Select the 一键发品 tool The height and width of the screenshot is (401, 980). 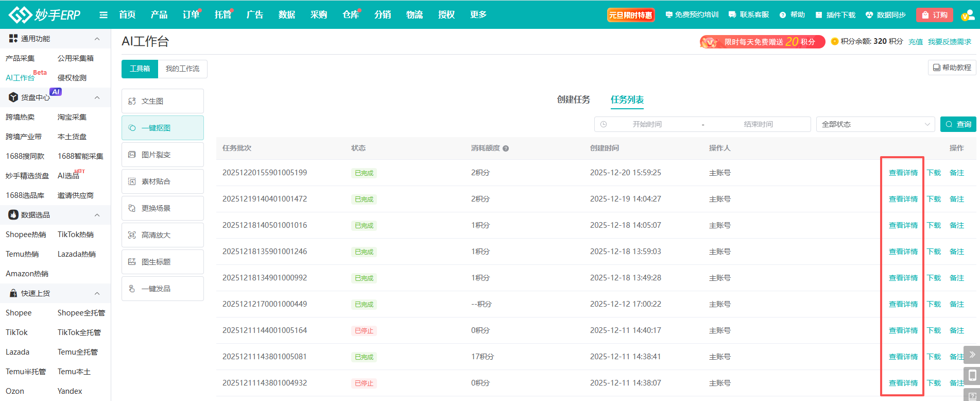click(x=162, y=289)
